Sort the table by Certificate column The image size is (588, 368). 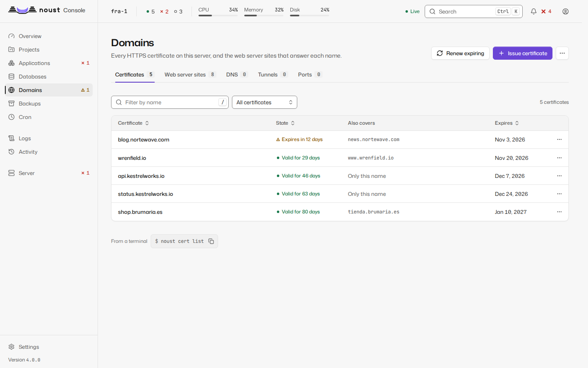coord(134,123)
